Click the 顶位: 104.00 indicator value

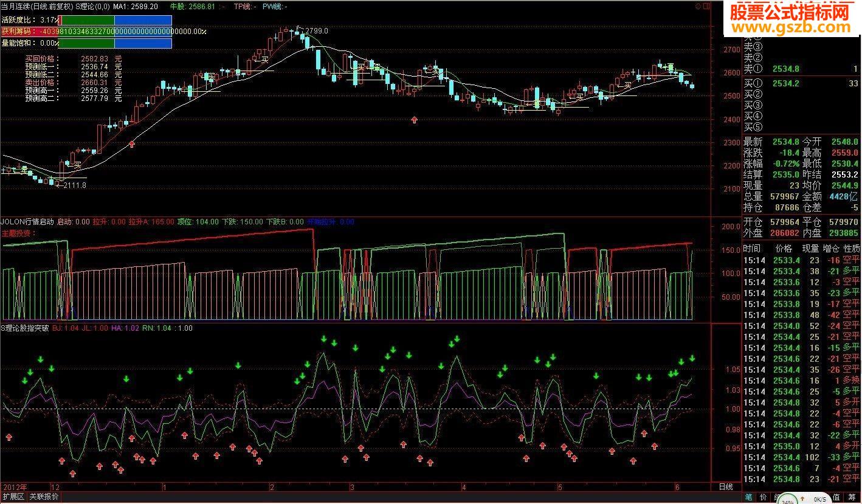[x=198, y=222]
